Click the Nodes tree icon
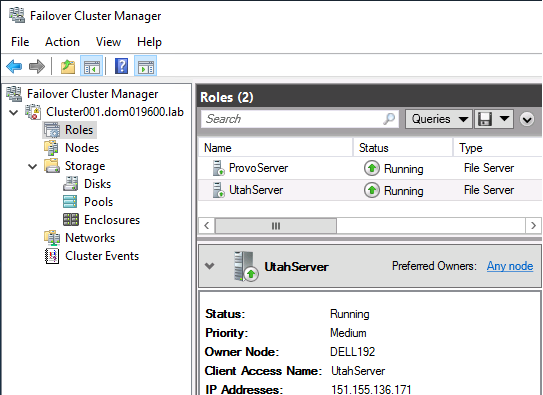The image size is (543, 395). pyautogui.click(x=51, y=148)
